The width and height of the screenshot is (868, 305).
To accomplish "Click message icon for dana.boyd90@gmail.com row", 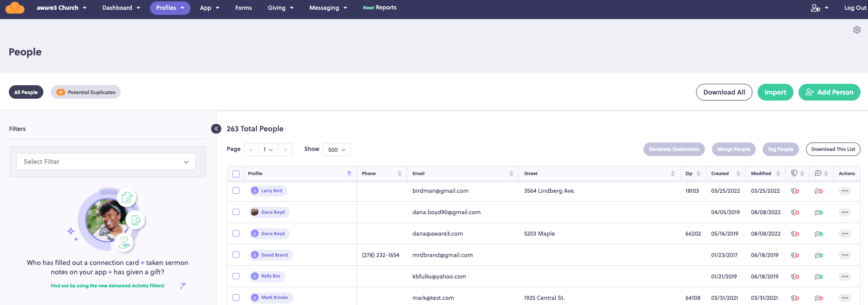I will 819,212.
